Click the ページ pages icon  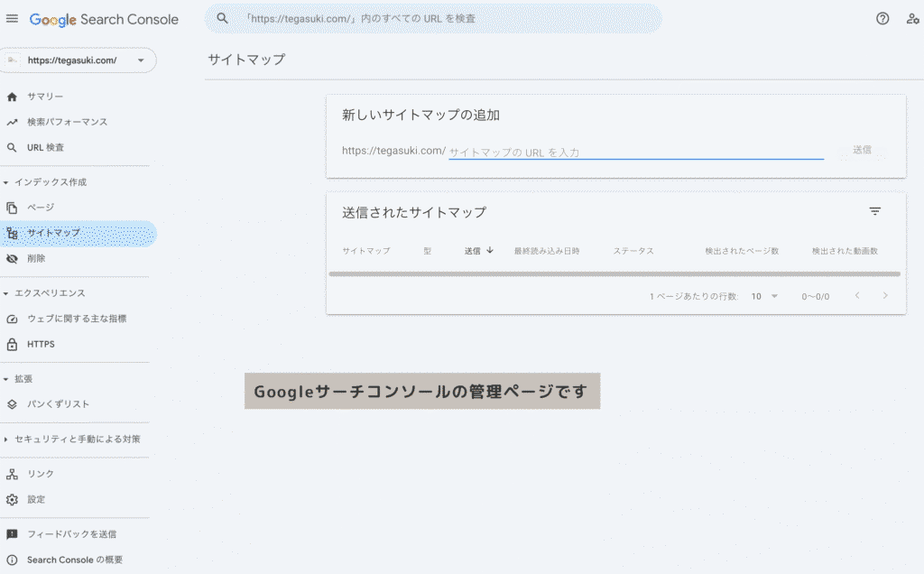[x=12, y=208]
